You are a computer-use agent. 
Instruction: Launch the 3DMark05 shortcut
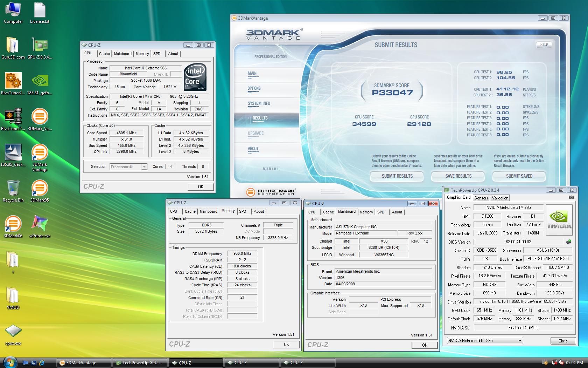click(40, 191)
